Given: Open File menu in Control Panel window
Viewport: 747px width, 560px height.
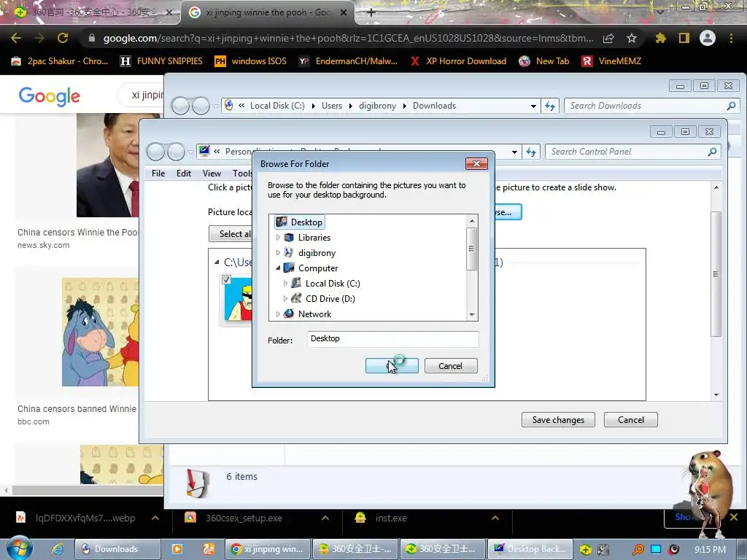Looking at the screenshot, I should [x=158, y=174].
